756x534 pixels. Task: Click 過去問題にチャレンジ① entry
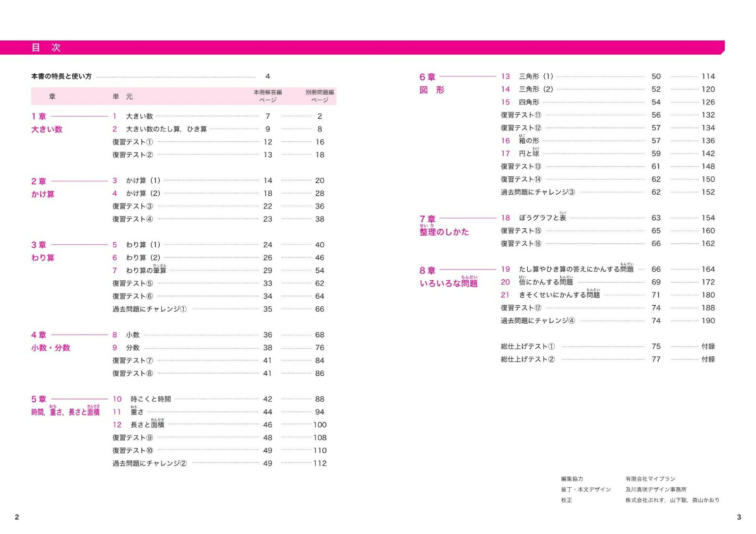tap(149, 309)
